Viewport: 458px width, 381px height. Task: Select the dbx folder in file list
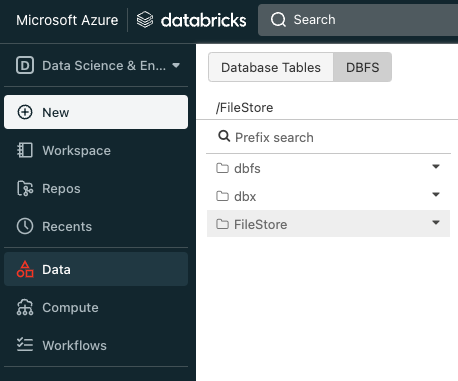328,196
